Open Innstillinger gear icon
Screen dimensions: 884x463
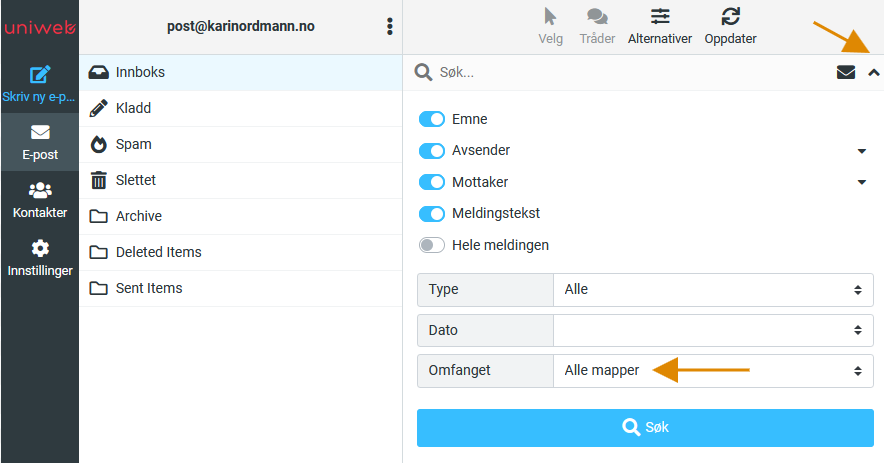coord(40,248)
